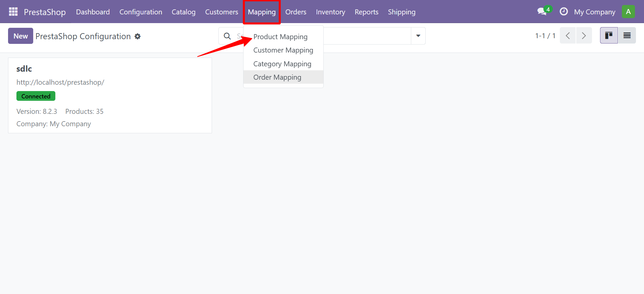
Task: Open the Catalog menu
Action: (x=183, y=12)
